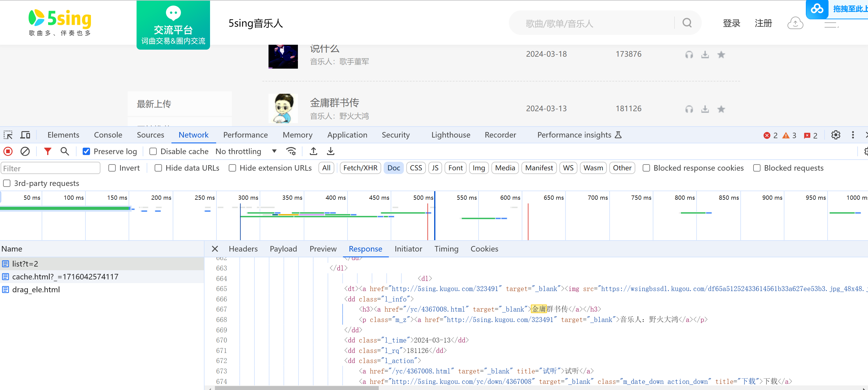
Task: Uncheck the Preserve log checkbox
Action: [86, 151]
